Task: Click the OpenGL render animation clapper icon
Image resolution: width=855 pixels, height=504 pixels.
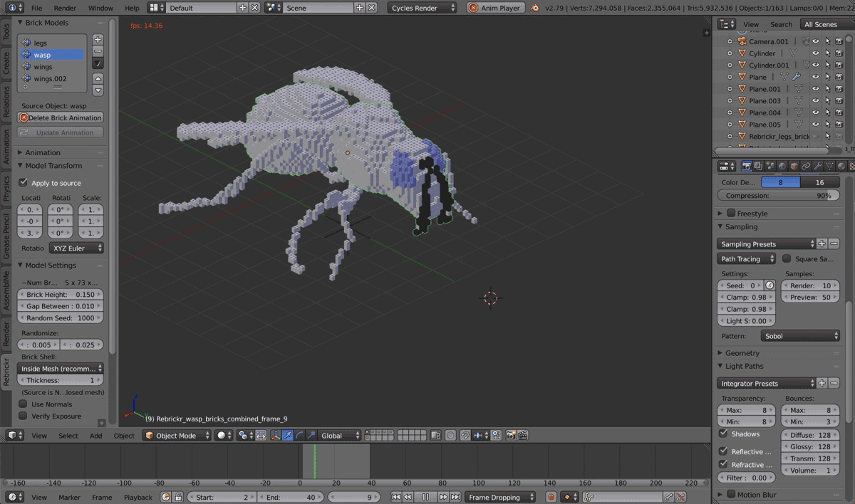Action: (x=523, y=436)
